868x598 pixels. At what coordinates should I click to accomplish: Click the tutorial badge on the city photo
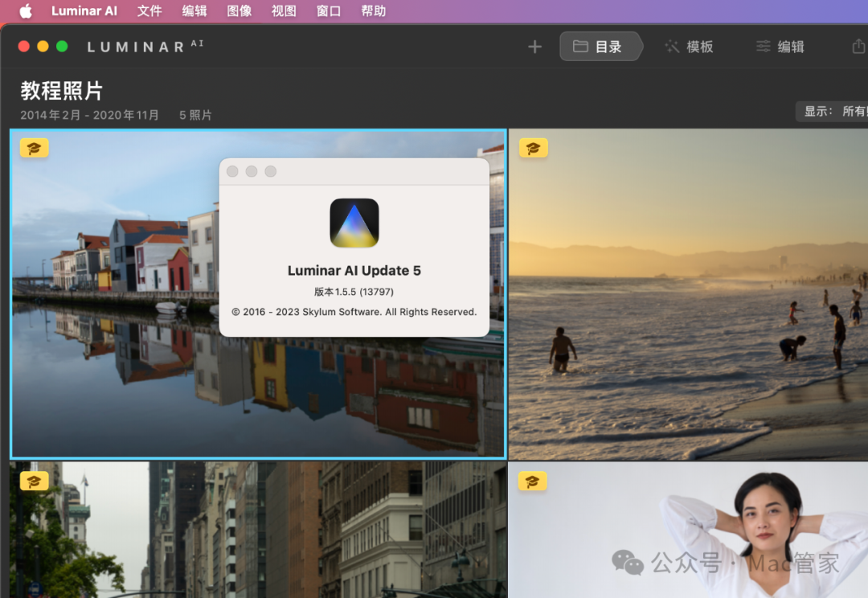(x=34, y=481)
